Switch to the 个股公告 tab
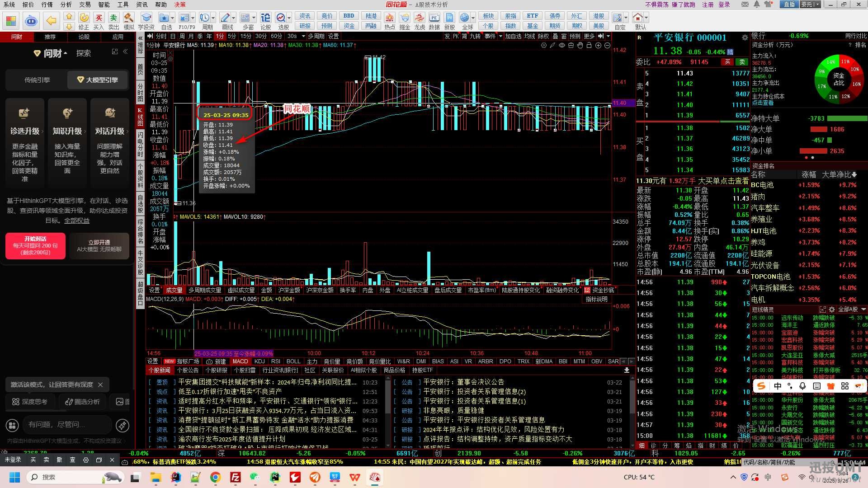Image resolution: width=868 pixels, height=488 pixels. [x=188, y=371]
